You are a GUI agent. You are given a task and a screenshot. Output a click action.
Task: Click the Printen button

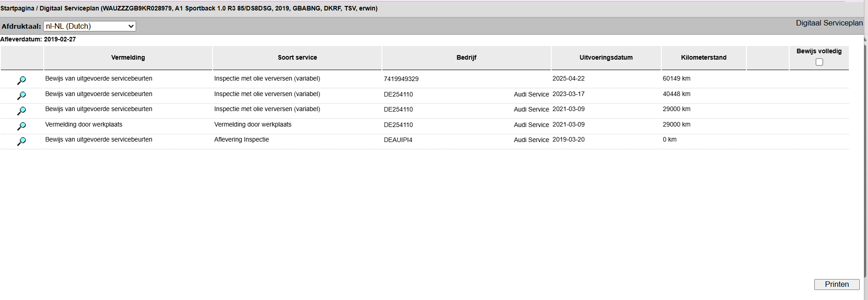click(x=837, y=284)
